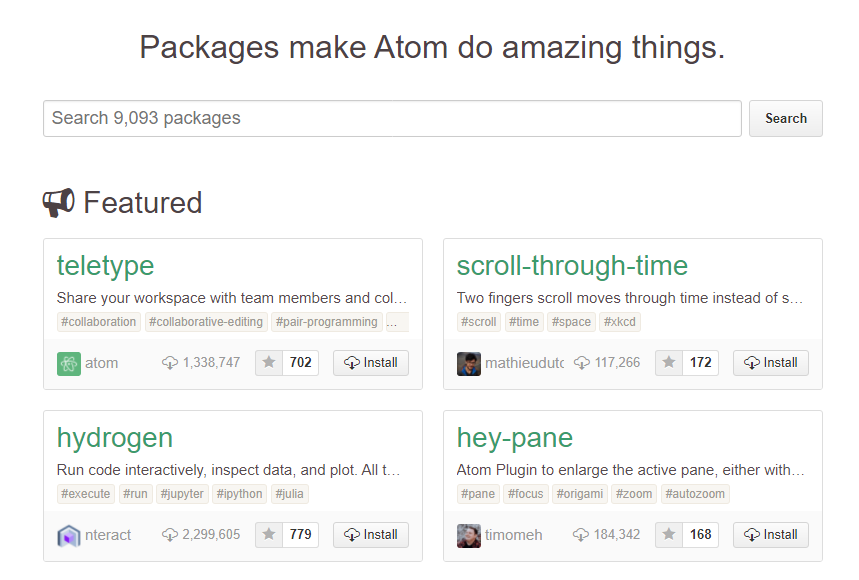Install the hey-pane package
The image size is (859, 580).
coord(771,535)
